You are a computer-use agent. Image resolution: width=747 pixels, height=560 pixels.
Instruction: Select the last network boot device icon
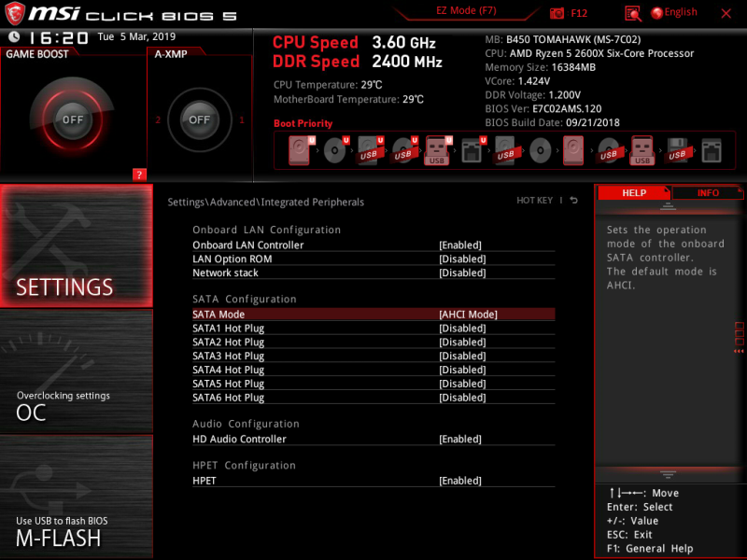[712, 151]
